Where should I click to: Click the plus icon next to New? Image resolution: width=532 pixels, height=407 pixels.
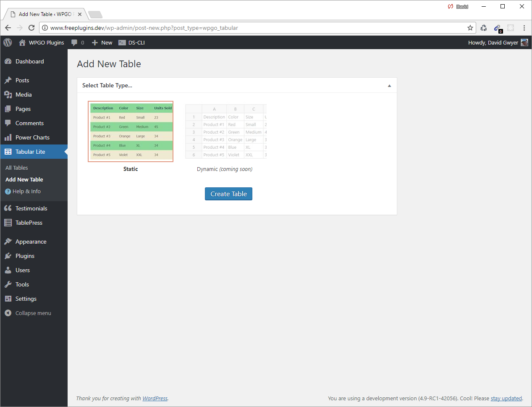click(95, 42)
